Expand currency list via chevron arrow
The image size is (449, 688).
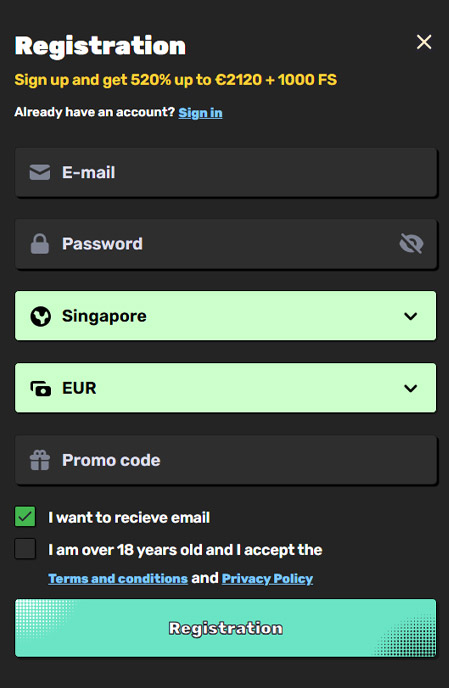410,388
